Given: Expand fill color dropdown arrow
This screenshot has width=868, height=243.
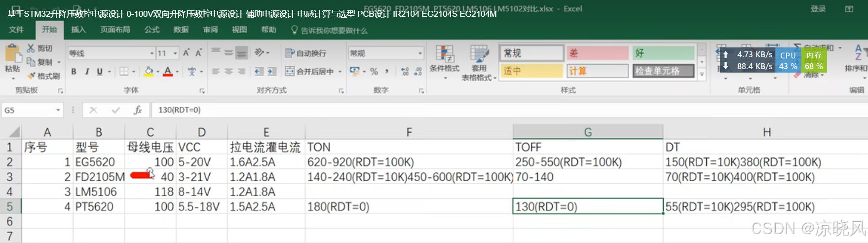Looking at the screenshot, I should 158,72.
